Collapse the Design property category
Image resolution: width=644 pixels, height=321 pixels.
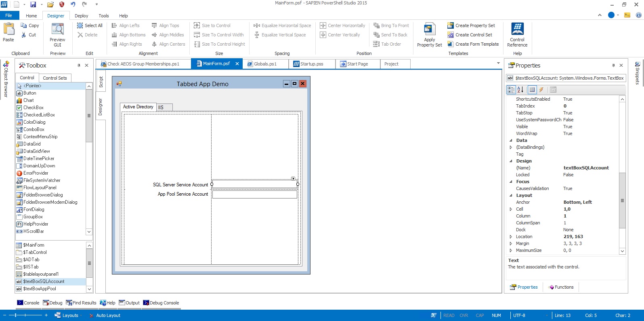pyautogui.click(x=511, y=161)
